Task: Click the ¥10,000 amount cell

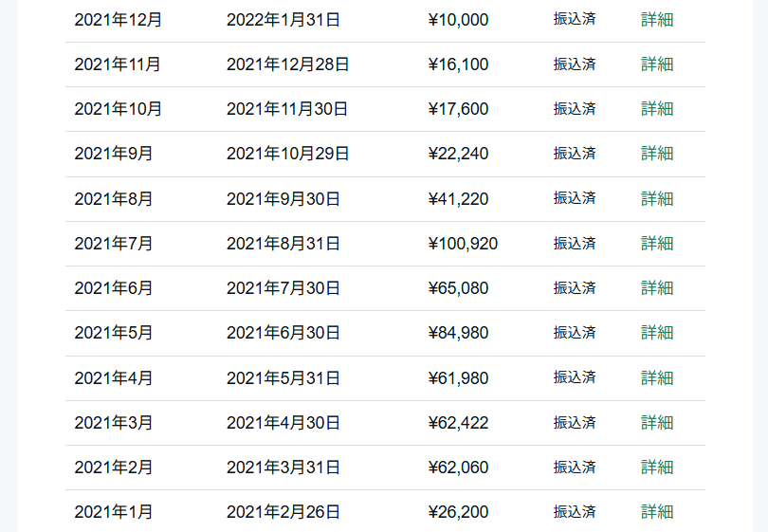Action: pos(458,19)
